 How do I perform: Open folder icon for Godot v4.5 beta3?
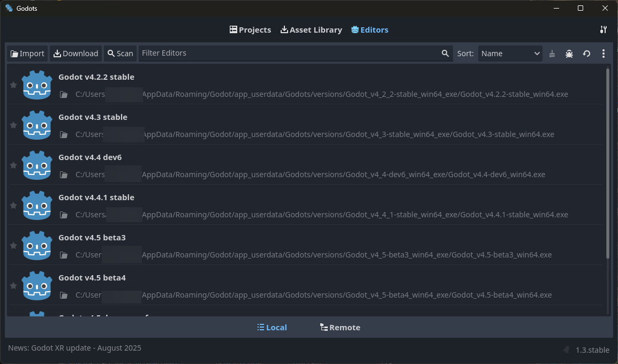click(64, 255)
